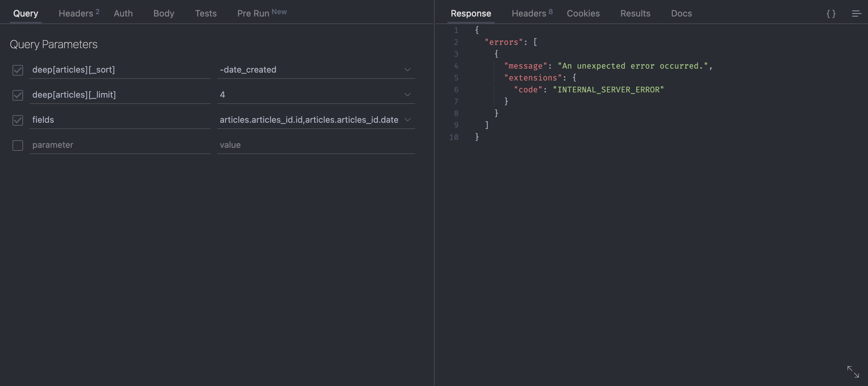The image size is (868, 386).
Task: Open the Pre Run tab
Action: pos(262,13)
